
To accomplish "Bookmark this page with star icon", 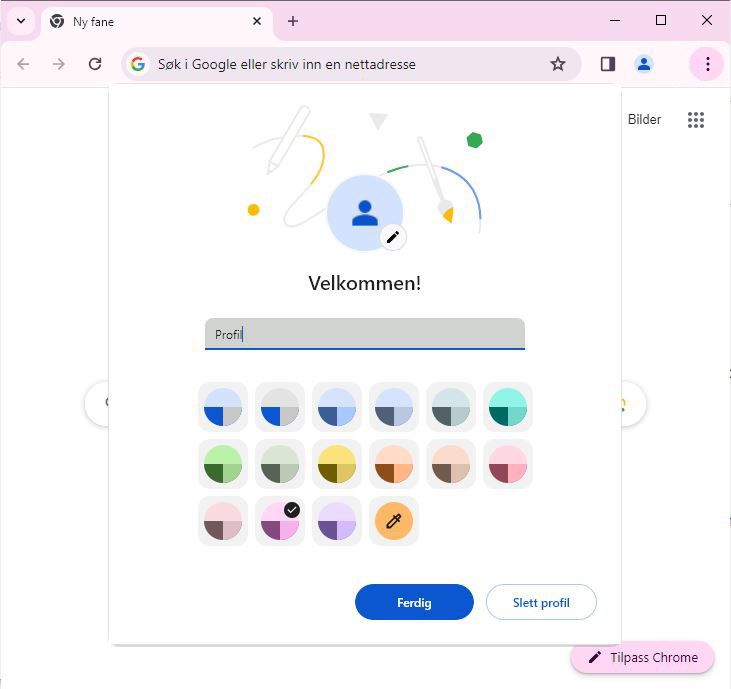I will coord(558,64).
